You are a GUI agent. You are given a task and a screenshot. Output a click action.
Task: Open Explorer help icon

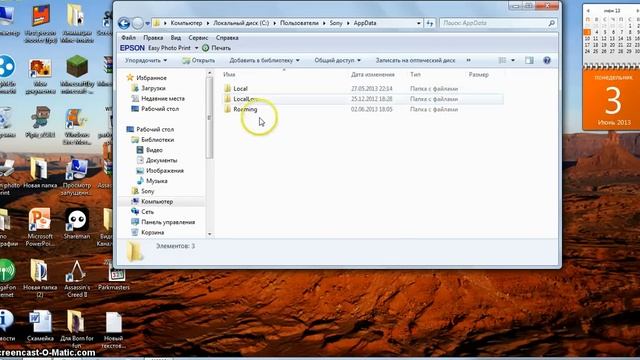pos(547,60)
